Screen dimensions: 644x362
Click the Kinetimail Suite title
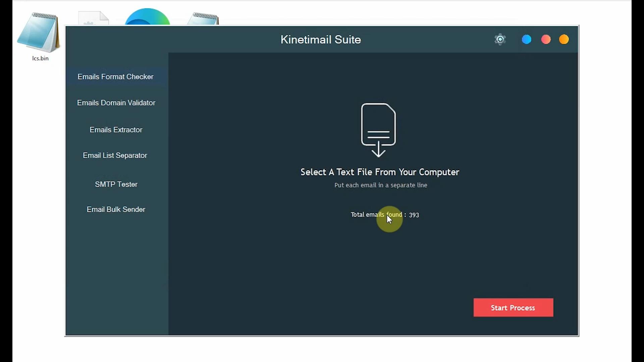[x=320, y=39]
